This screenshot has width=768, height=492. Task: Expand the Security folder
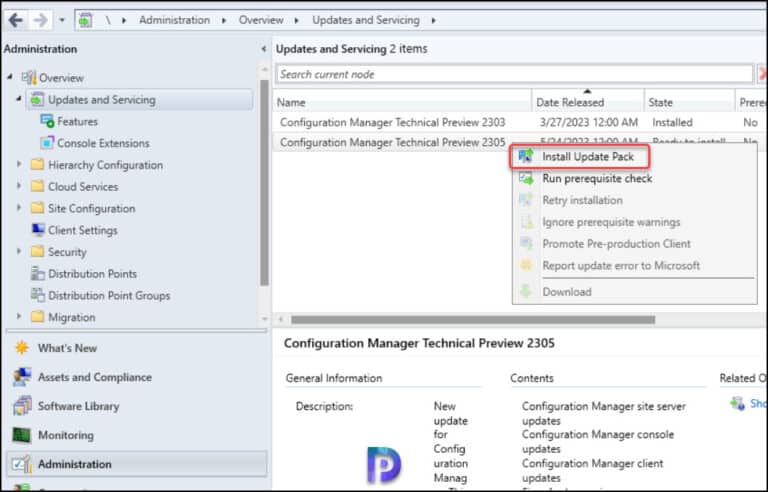[19, 251]
